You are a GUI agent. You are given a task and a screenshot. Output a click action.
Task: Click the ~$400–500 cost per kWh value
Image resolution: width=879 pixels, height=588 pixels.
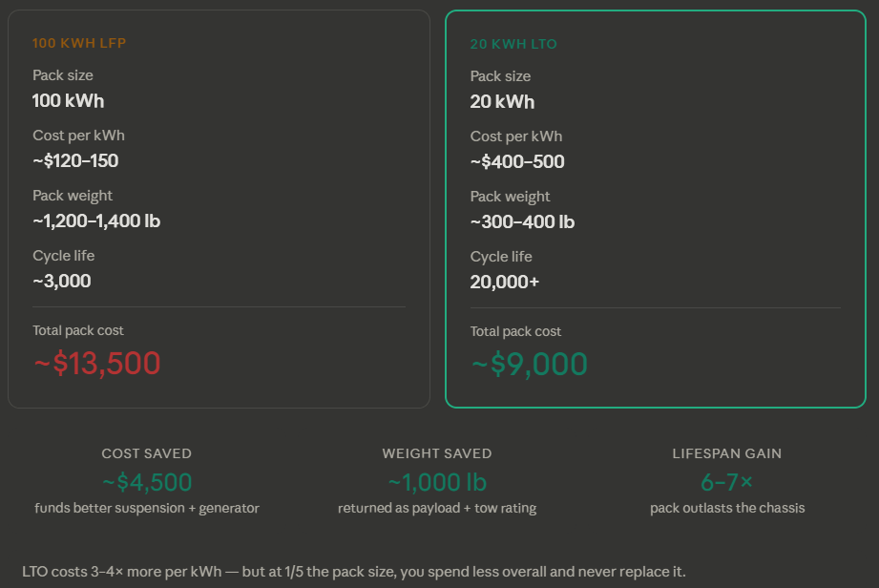point(517,161)
